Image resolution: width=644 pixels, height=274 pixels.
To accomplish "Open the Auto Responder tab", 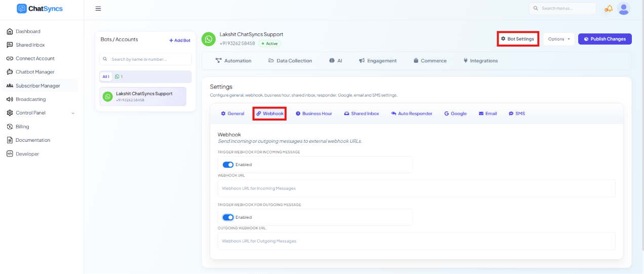I will tap(412, 113).
